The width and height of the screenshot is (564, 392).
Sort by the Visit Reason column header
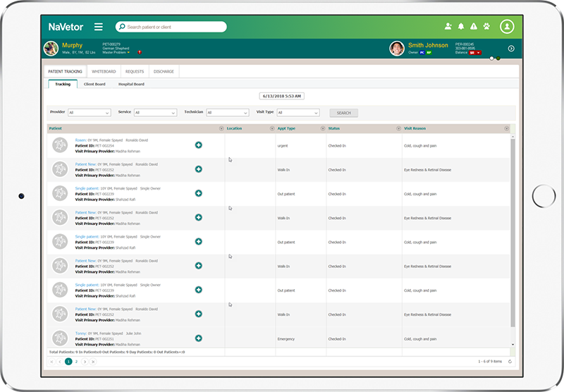pyautogui.click(x=415, y=128)
